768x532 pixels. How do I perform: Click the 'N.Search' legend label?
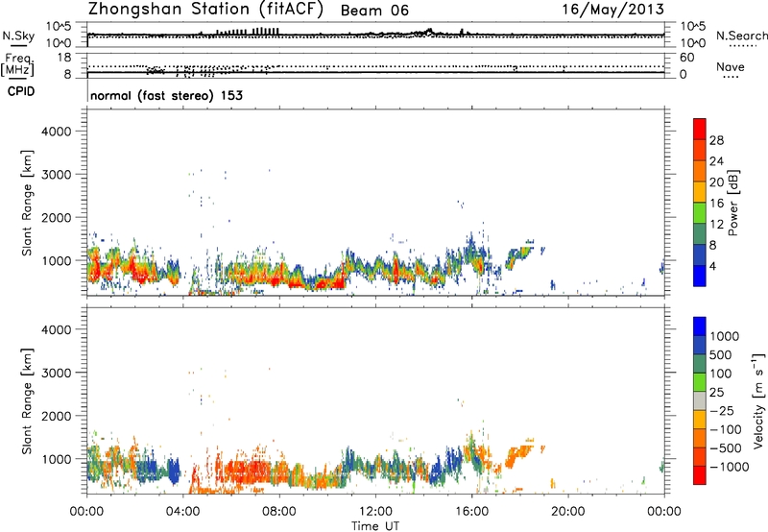(x=742, y=36)
